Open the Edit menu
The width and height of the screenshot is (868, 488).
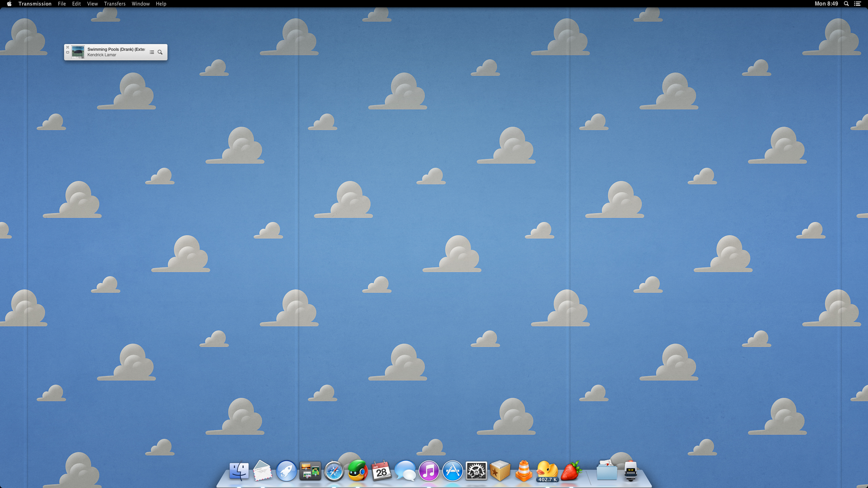[76, 4]
